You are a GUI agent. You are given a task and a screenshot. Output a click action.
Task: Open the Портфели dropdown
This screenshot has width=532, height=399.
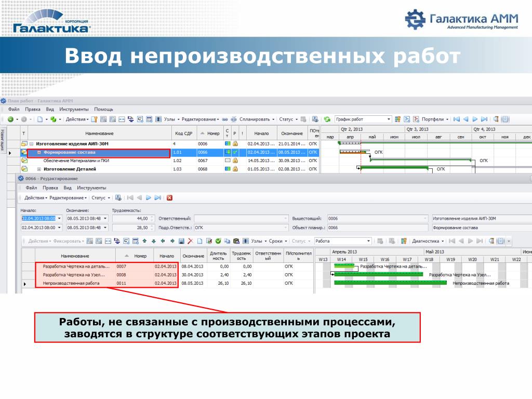pos(435,119)
